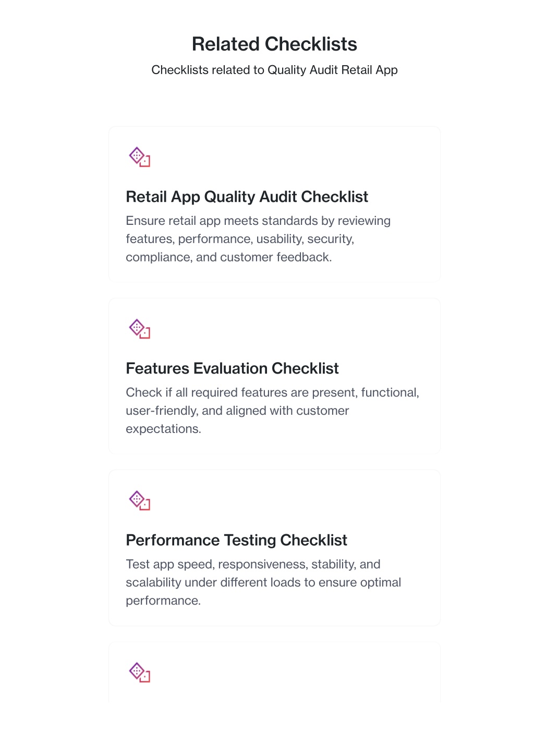Click 'scalability under different loads' text line
The width and height of the screenshot is (534, 756).
(263, 582)
